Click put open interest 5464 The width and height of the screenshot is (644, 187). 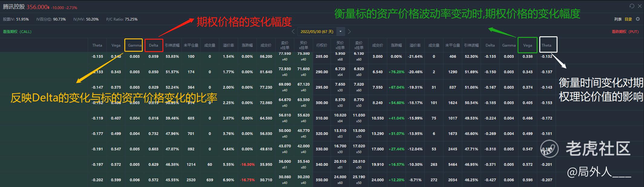pos(453,165)
